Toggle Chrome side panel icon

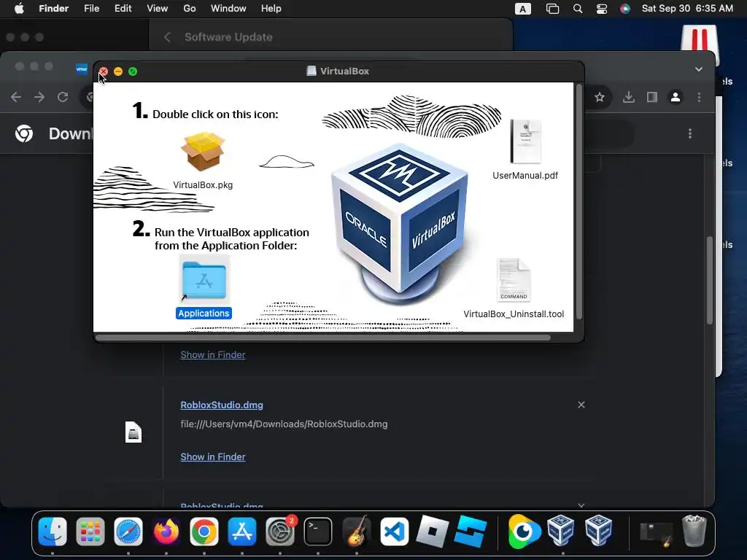point(651,97)
